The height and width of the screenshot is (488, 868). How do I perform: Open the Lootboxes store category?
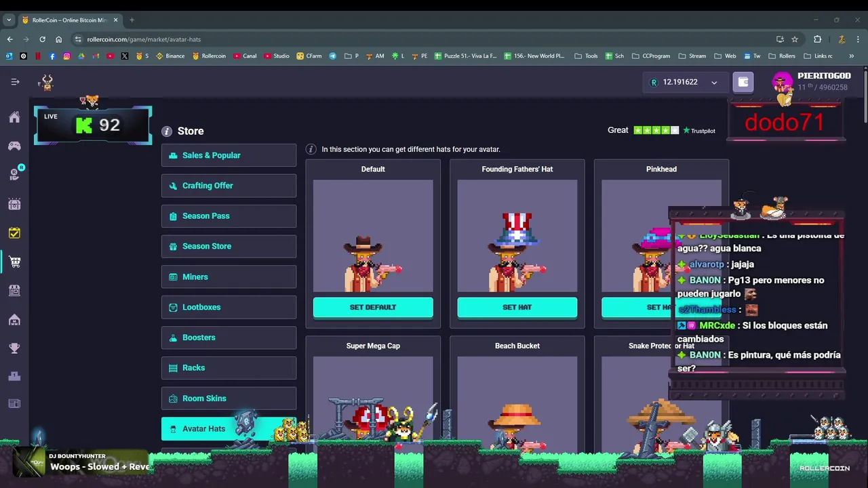click(x=229, y=307)
